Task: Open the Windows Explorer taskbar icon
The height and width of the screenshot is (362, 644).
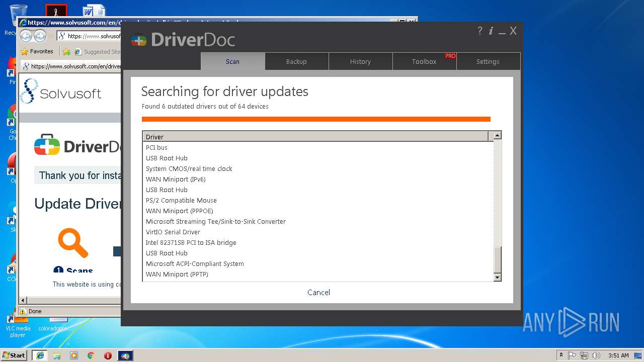Action: click(57, 355)
